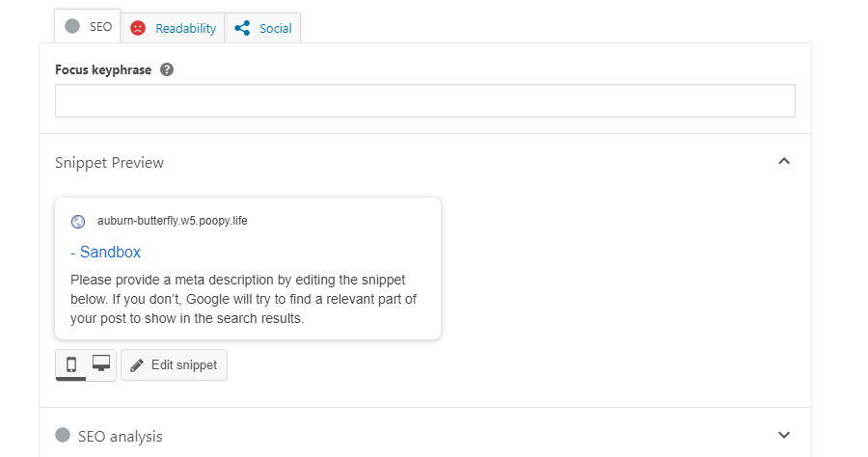Open the Focus keyphrase help question mark
The height and width of the screenshot is (457, 868).
167,69
